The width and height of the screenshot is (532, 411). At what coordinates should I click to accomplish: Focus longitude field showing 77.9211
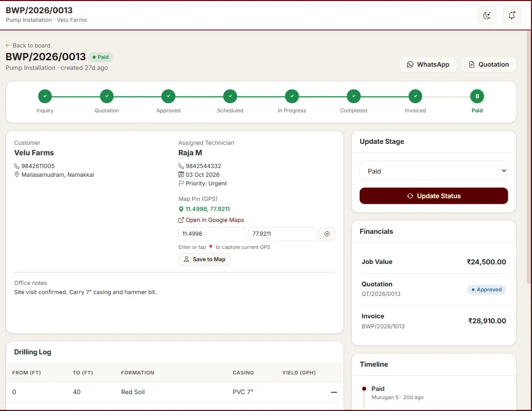point(282,234)
